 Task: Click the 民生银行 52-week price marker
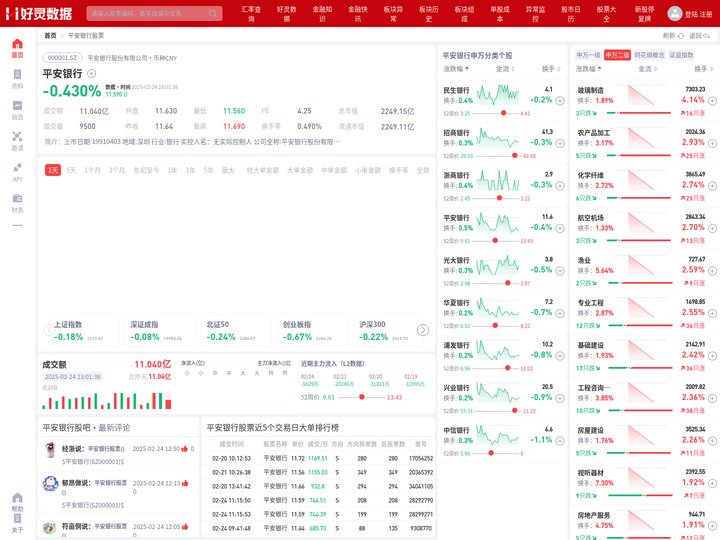(503, 113)
